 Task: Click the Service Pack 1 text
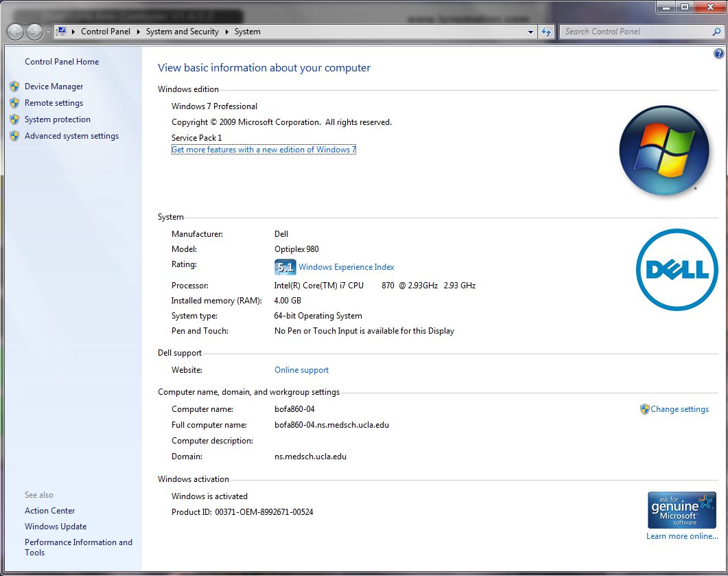click(196, 137)
